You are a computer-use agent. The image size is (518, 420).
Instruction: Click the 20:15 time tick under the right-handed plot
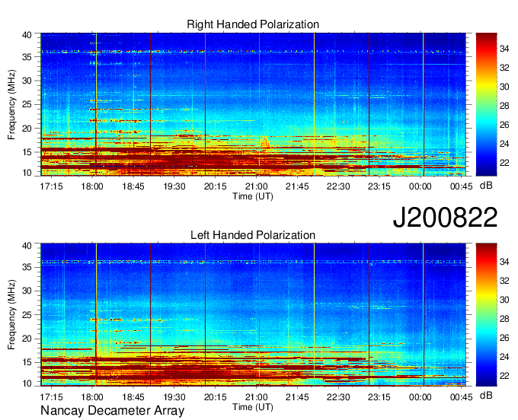[215, 186]
